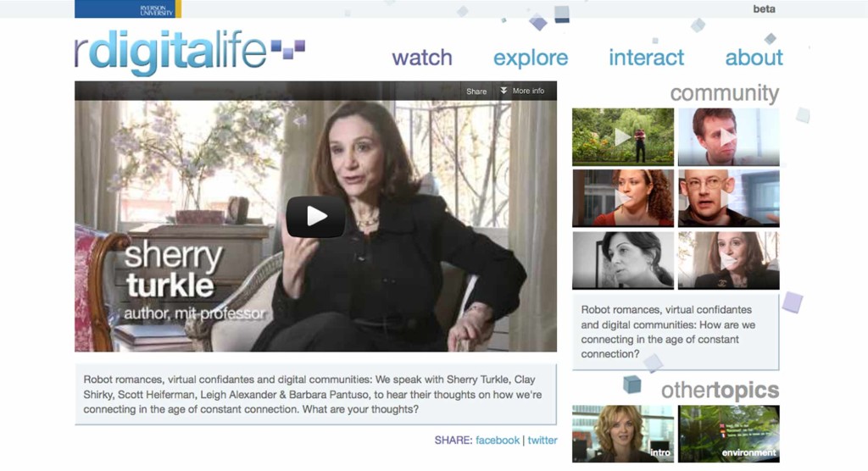Select the black-and-white woman video thumbnail
Screen dimensions: 868x471
[x=623, y=260]
